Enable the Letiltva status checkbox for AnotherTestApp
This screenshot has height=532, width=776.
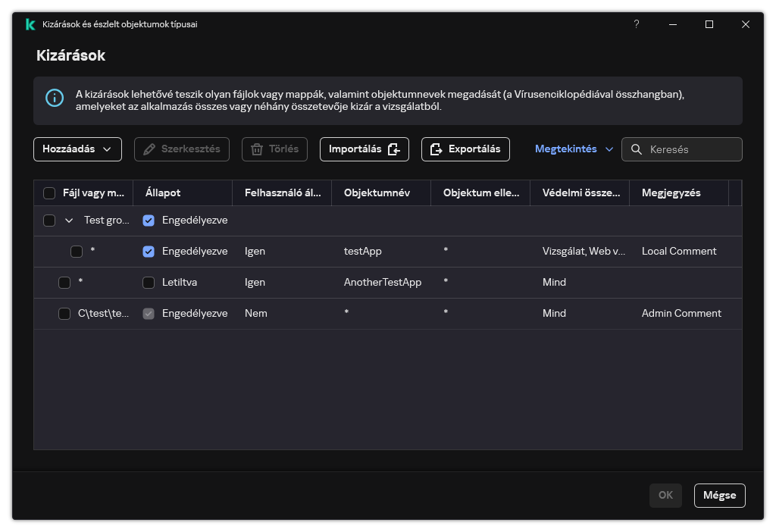[x=149, y=283]
